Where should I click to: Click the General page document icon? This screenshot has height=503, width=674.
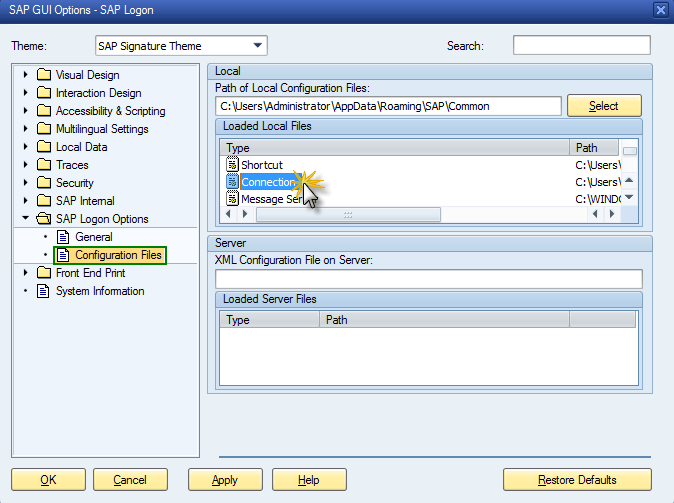click(x=63, y=237)
